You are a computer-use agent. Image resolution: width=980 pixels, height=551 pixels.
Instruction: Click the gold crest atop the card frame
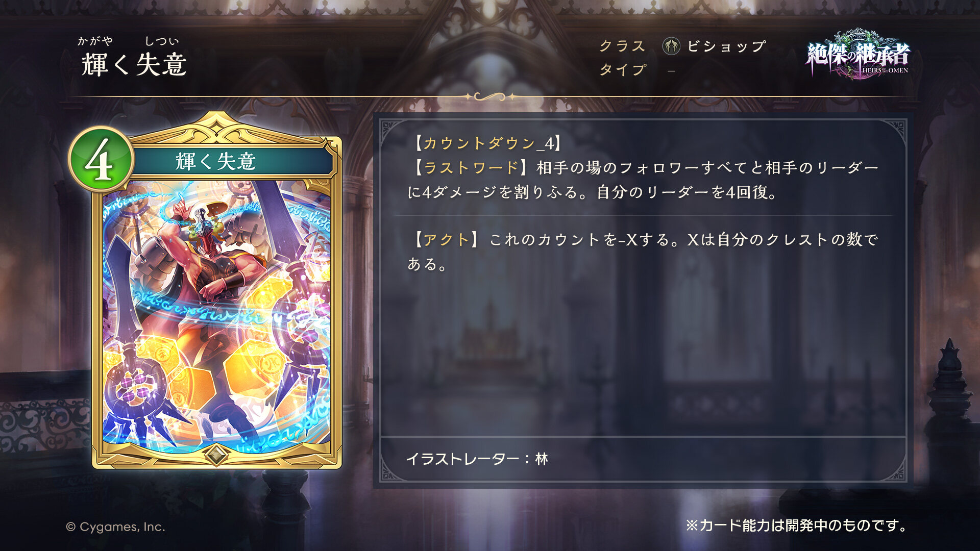[x=216, y=126]
